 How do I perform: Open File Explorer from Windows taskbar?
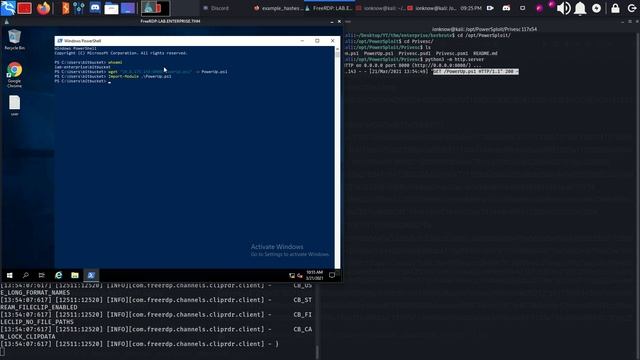click(x=75, y=276)
